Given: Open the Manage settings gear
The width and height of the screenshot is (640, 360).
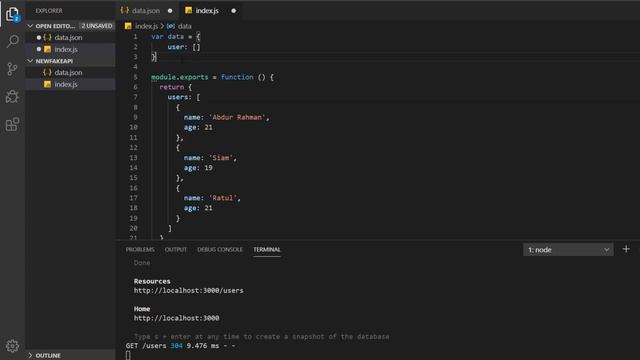Looking at the screenshot, I should (12, 346).
